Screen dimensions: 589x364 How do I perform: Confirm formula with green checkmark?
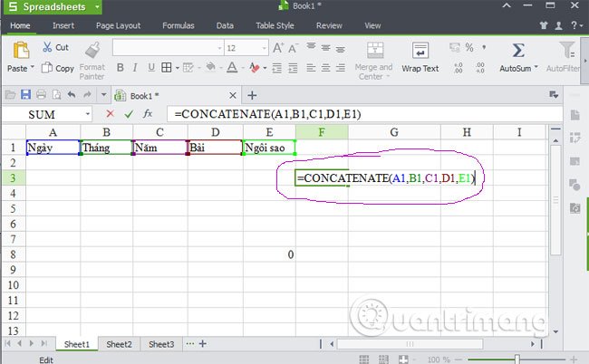tap(129, 114)
